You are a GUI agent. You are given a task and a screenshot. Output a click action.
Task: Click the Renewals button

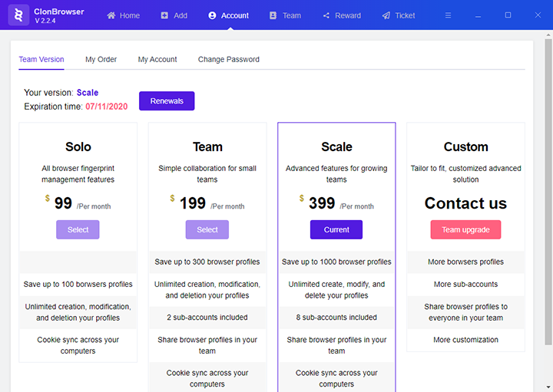tap(167, 101)
